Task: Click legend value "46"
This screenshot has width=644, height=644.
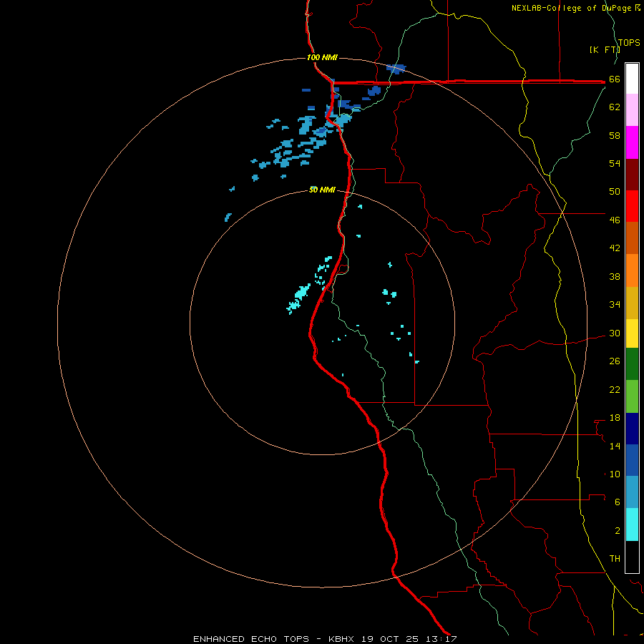Action: click(x=615, y=220)
